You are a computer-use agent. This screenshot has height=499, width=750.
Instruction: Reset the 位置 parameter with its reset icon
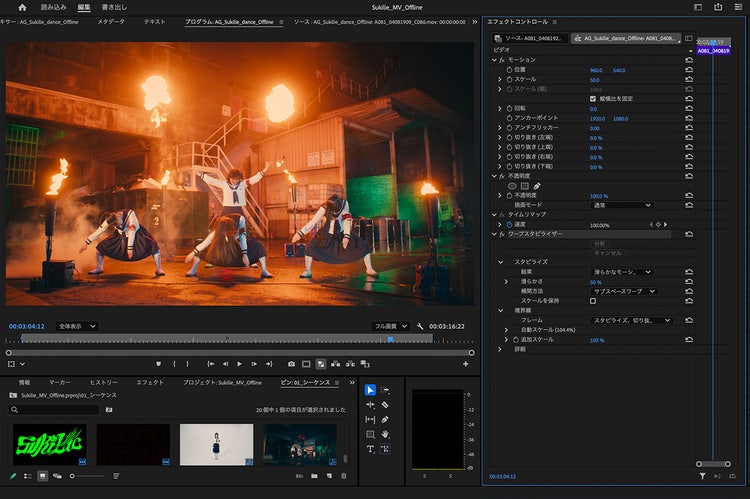point(689,70)
